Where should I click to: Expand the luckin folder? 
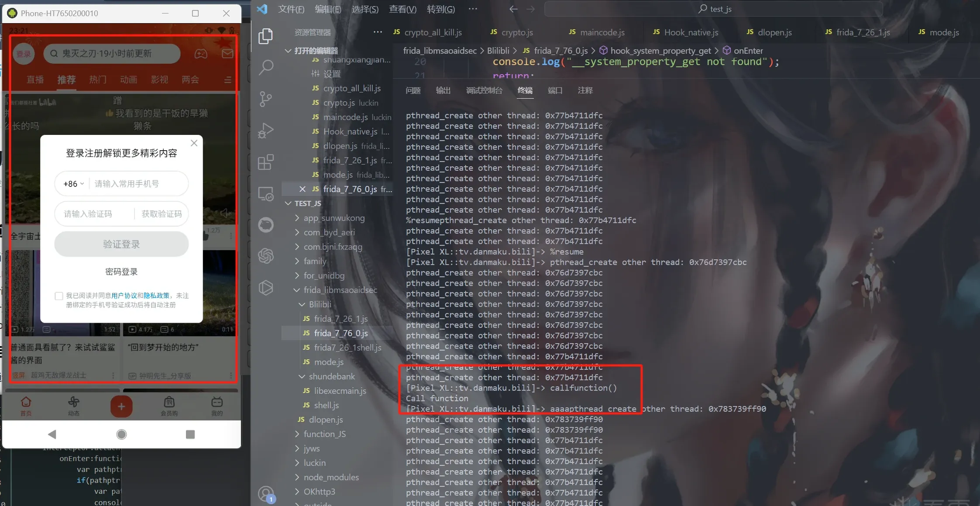(x=297, y=463)
